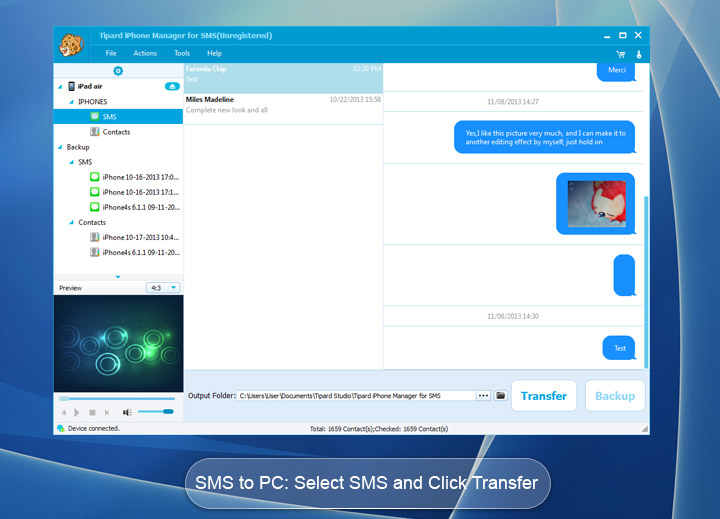720x519 pixels.
Task: Select Faranda Chip conversation
Action: point(283,78)
